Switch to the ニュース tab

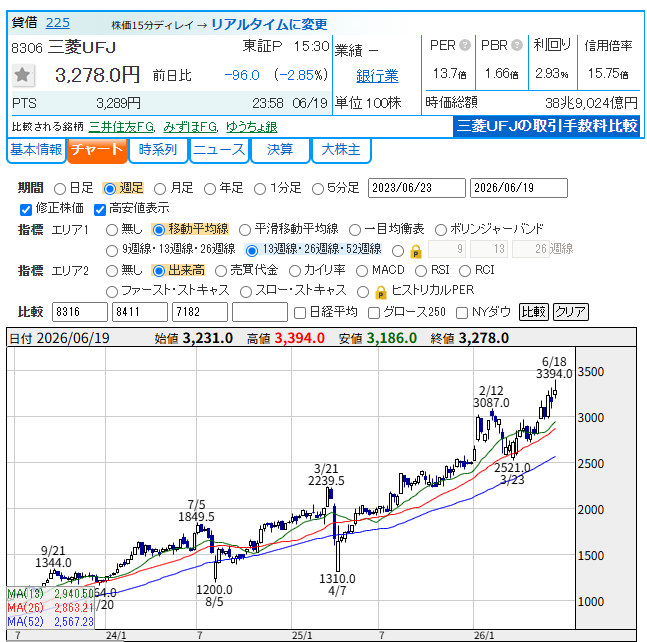pyautogui.click(x=219, y=150)
